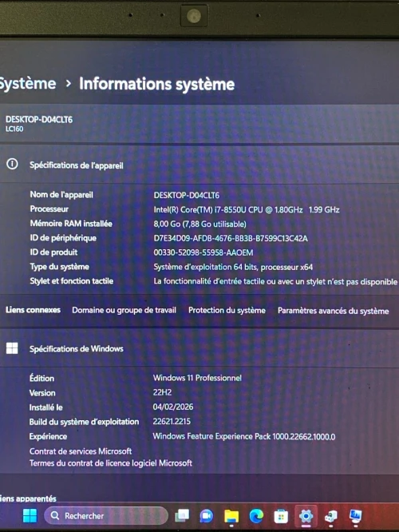399x532 pixels.
Task: Open Paramètres avancés du système link
Action: (334, 311)
